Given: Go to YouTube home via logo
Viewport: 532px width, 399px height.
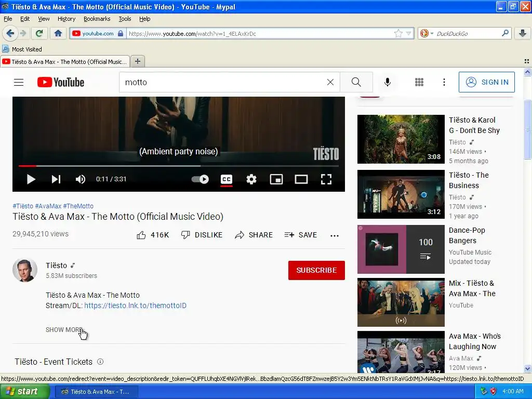Looking at the screenshot, I should point(61,82).
